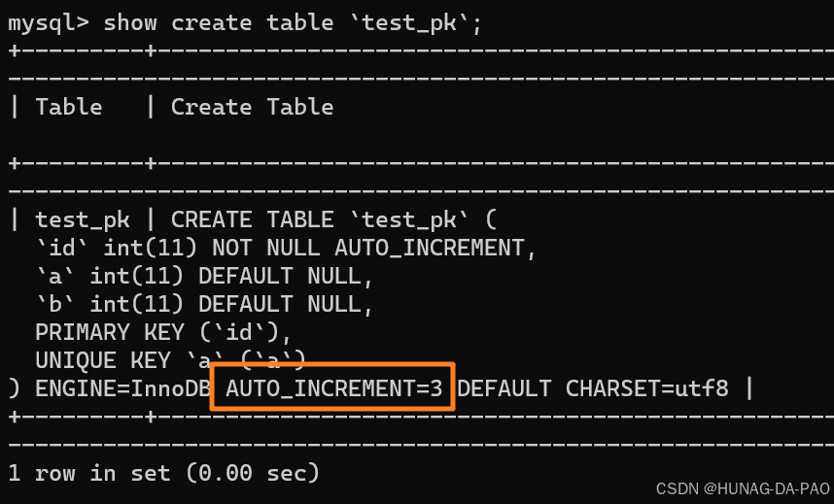Click the mysql> prompt text
Screen dimensions: 834x504
(x=49, y=24)
